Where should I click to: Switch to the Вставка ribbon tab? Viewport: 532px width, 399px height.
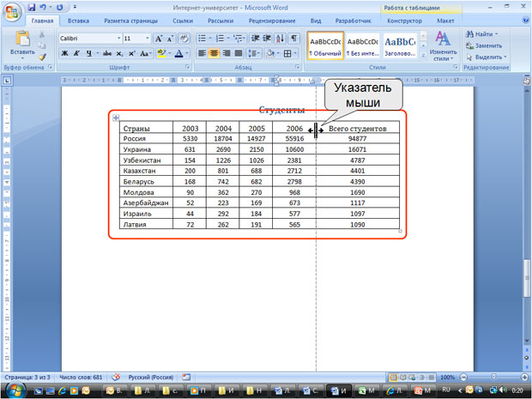pyautogui.click(x=78, y=20)
